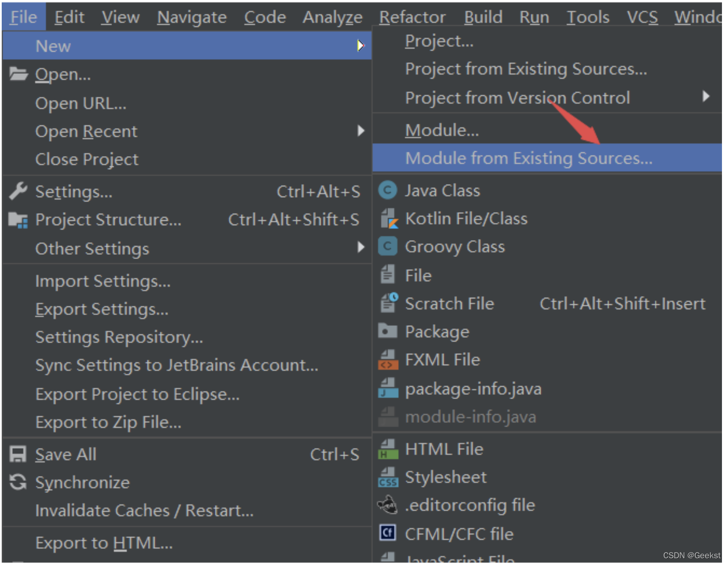Click the FXML File icon
Viewport: 728px width, 563px height.
coord(388,360)
